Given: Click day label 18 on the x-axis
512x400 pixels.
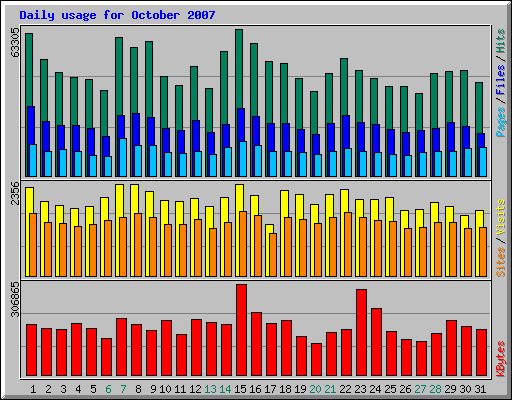Looking at the screenshot, I should 285,389.
